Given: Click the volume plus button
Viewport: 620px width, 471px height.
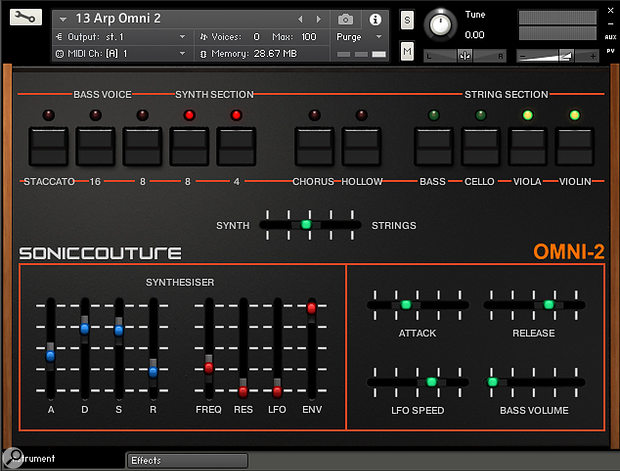Looking at the screenshot, I should pyautogui.click(x=593, y=57).
